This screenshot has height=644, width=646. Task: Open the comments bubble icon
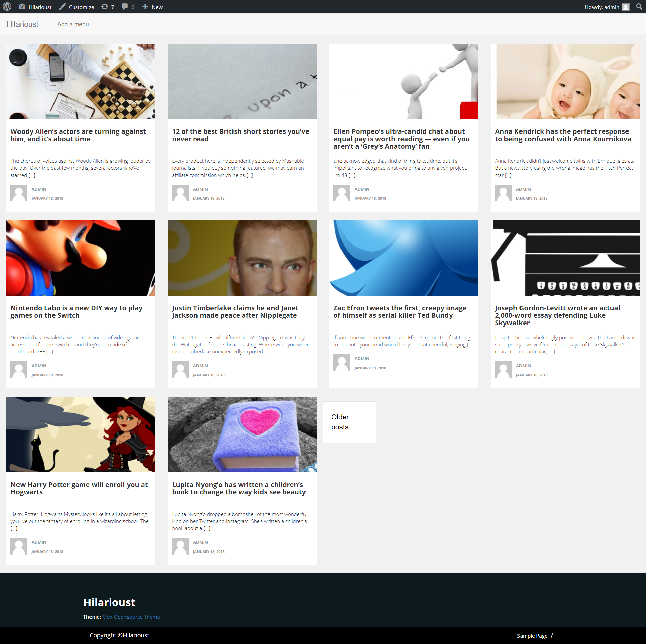coord(124,7)
